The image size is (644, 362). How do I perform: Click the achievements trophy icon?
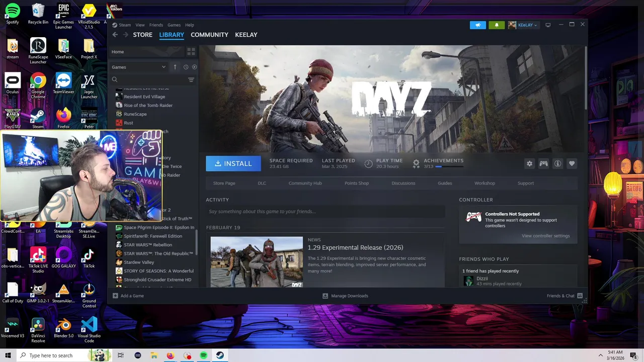(416, 163)
